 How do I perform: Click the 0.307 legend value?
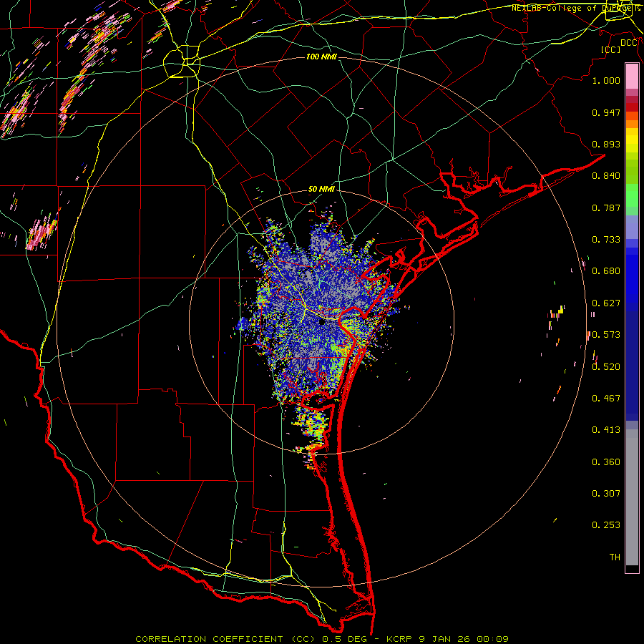coord(606,494)
